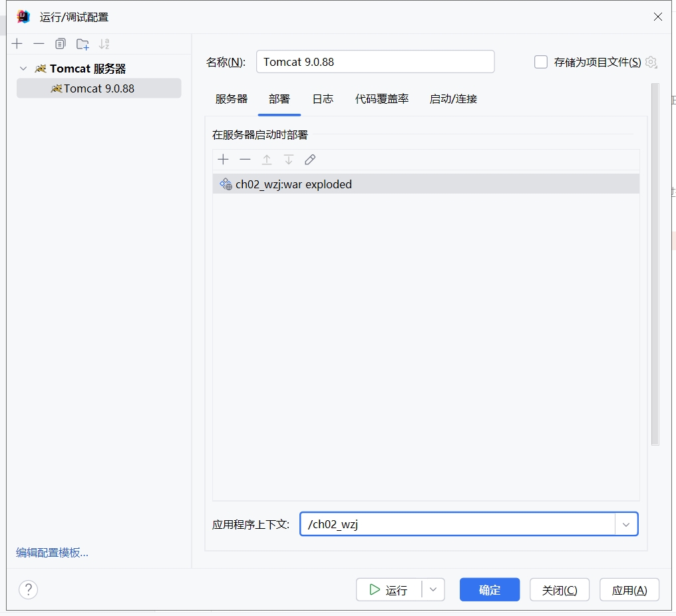Image resolution: width=676 pixels, height=616 pixels.
Task: Edit the selected artifact with pencil icon
Action: (310, 160)
